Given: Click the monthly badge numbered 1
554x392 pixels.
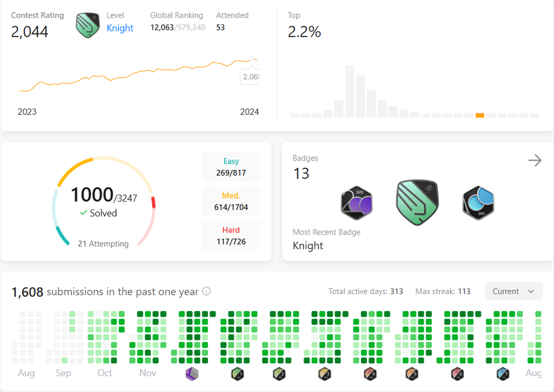Looking at the screenshot, I should (237, 374).
